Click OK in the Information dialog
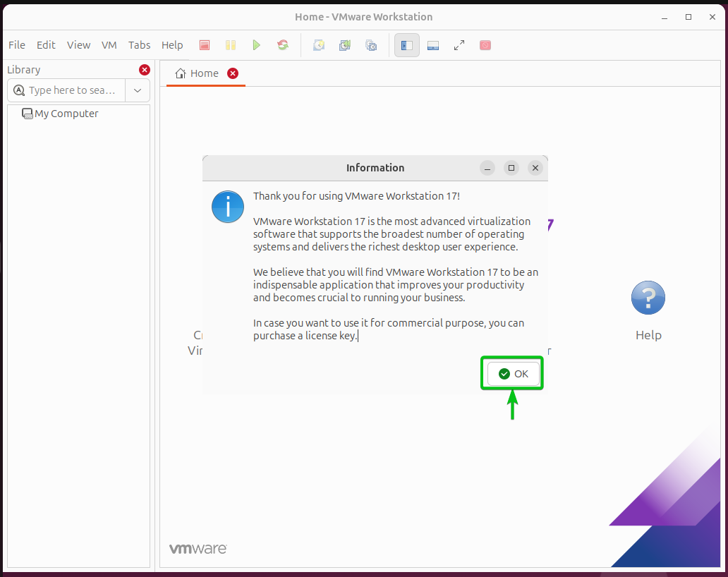This screenshot has width=728, height=577. pos(513,374)
